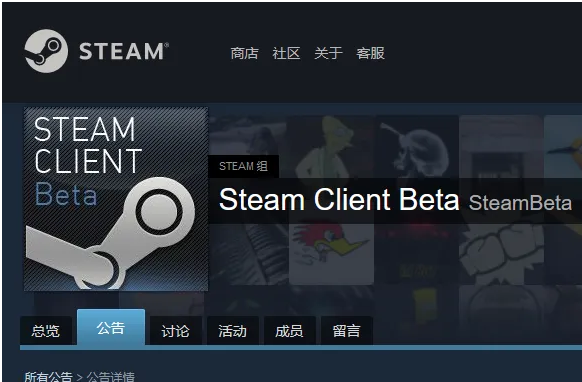Switch to the 活动 events tab
The image size is (582, 382).
[x=233, y=331]
